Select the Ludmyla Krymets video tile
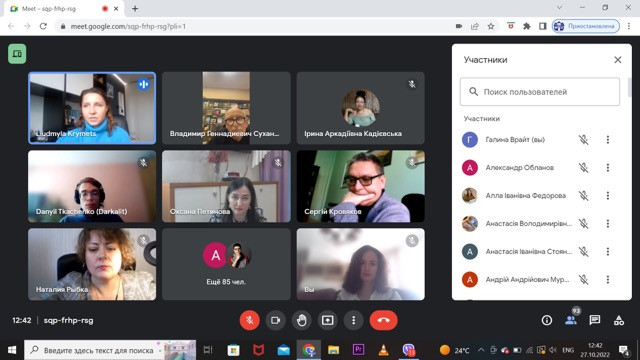The height and width of the screenshot is (360, 640). [x=92, y=108]
